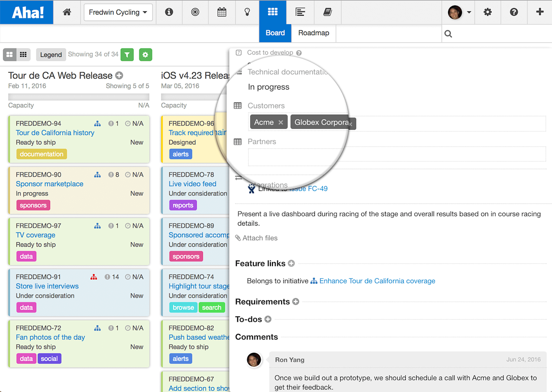Open the green board customization gear
Screen dimensions: 552x392
145,55
